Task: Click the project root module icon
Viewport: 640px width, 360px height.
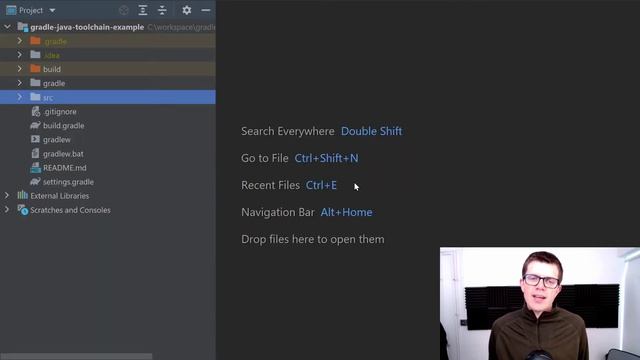Action: point(22,27)
